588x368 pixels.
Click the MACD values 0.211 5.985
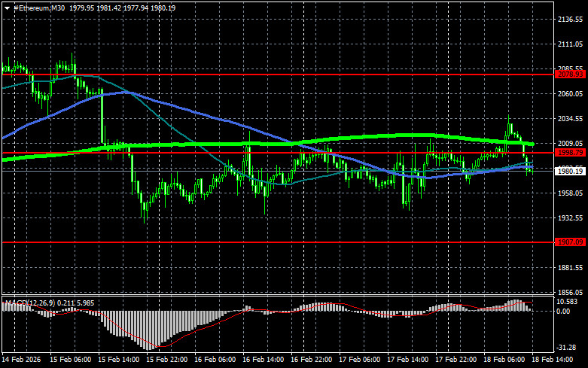click(76, 303)
